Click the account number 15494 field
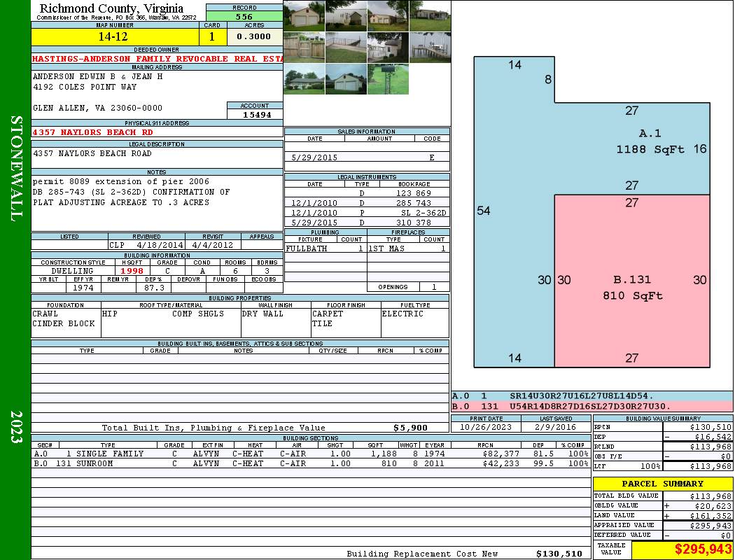735x560 pixels. click(255, 114)
